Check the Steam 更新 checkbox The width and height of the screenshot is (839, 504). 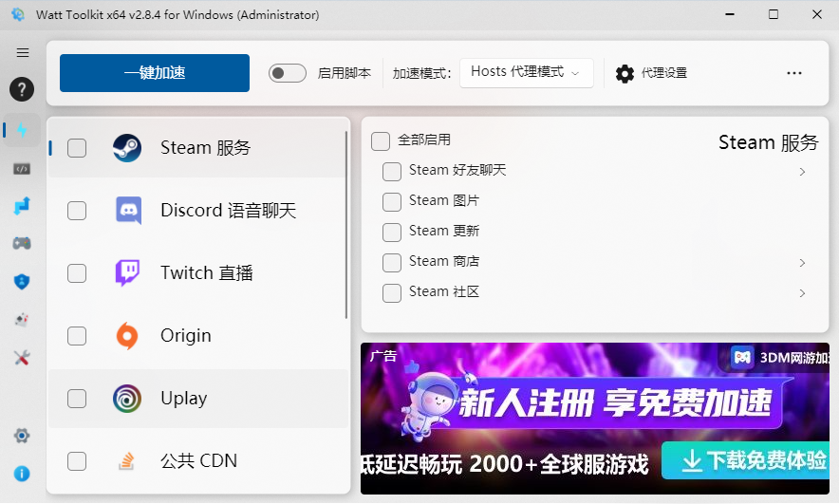392,233
